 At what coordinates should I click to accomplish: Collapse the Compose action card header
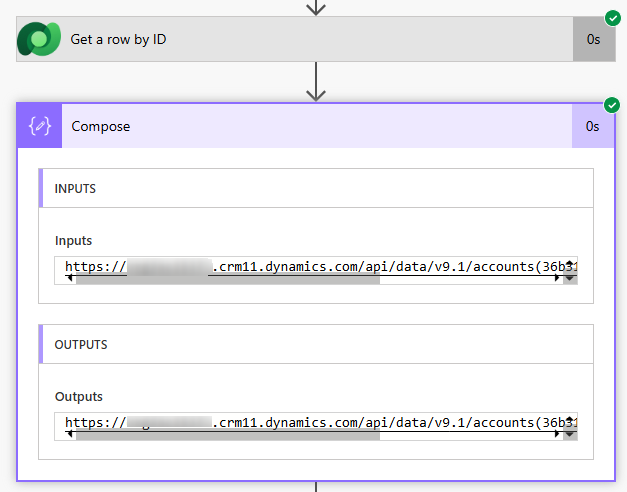pos(300,126)
